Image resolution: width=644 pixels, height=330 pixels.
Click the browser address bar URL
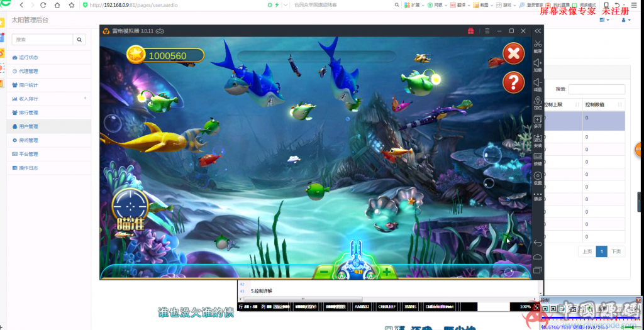coord(133,5)
